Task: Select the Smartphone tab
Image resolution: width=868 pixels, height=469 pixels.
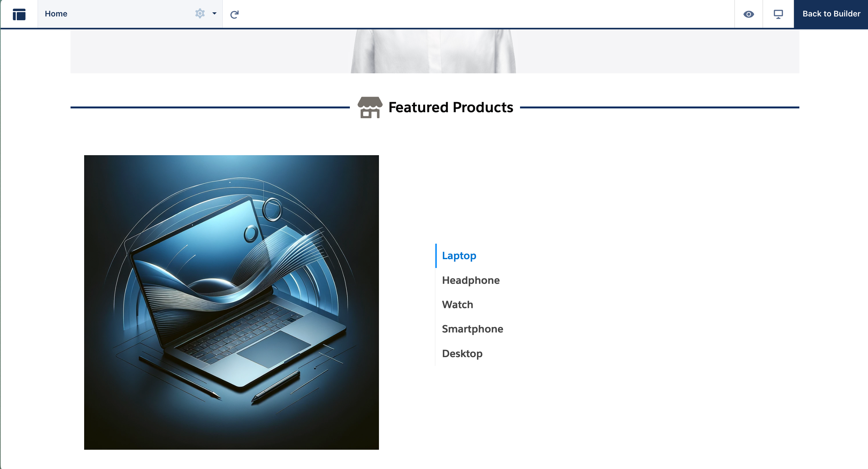Action: [x=472, y=329]
